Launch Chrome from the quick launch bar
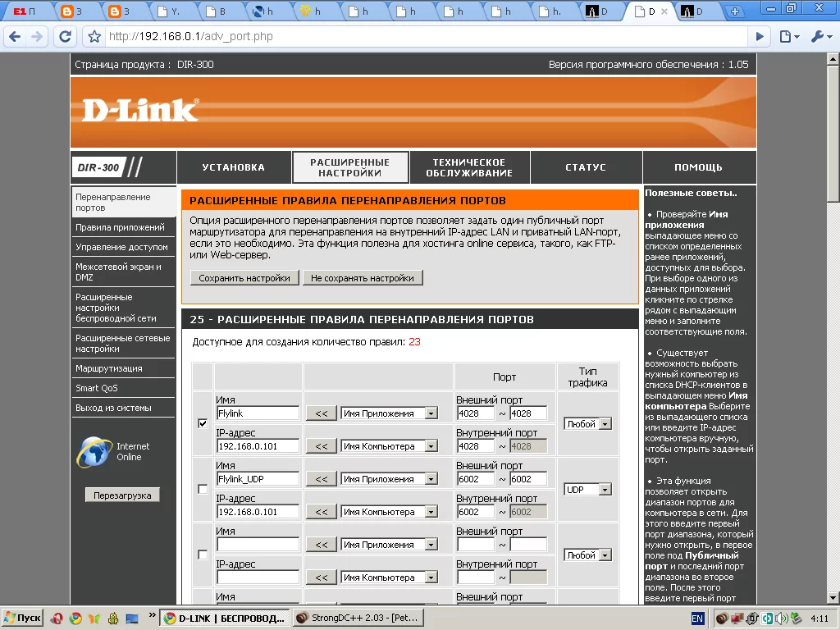The image size is (840, 630). (x=75, y=619)
